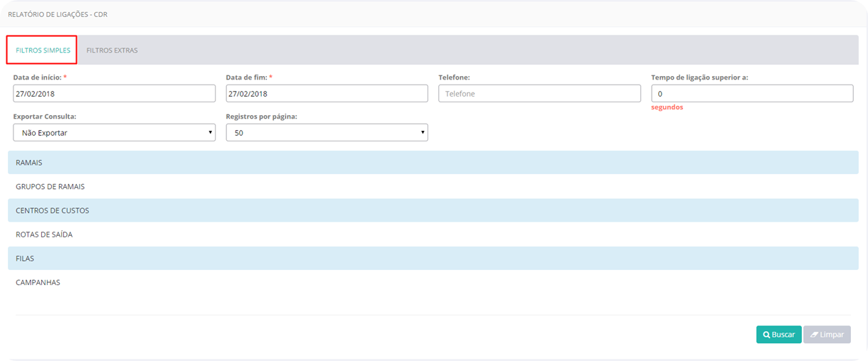Expand the Ramais section
Viewport: 868px width, 361px height.
[x=29, y=163]
